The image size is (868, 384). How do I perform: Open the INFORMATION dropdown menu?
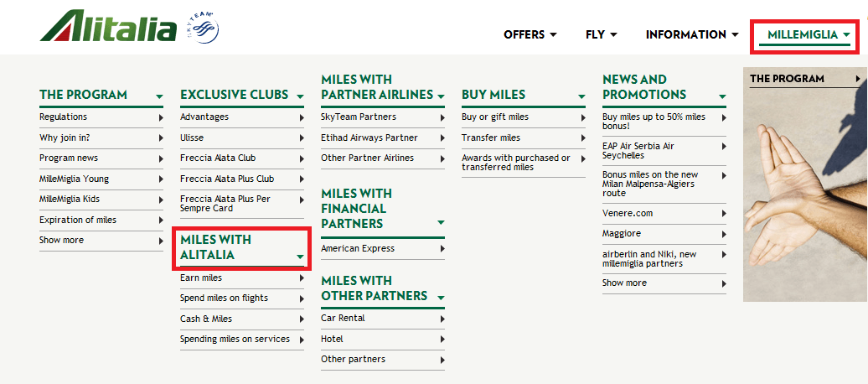tap(692, 34)
